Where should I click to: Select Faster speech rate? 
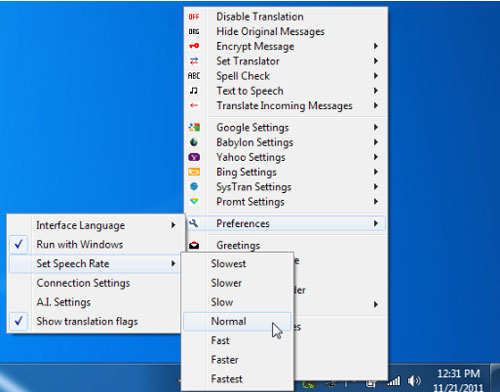(237, 360)
